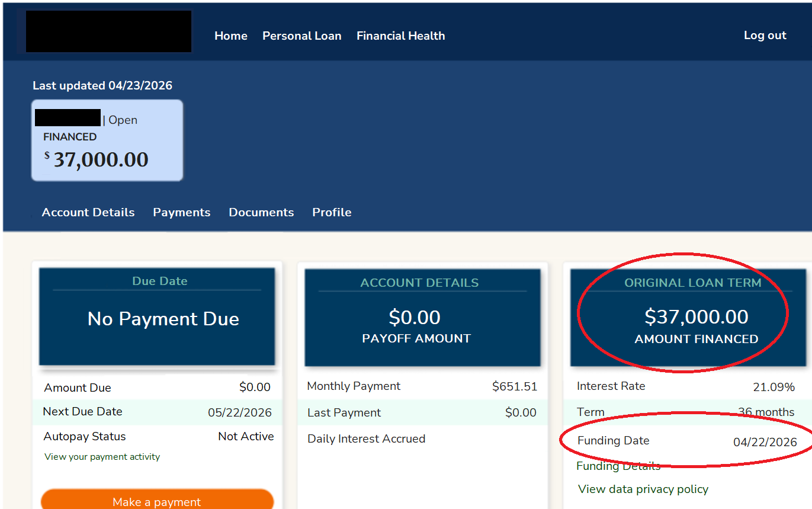Switch to the Payments tab

pyautogui.click(x=181, y=212)
